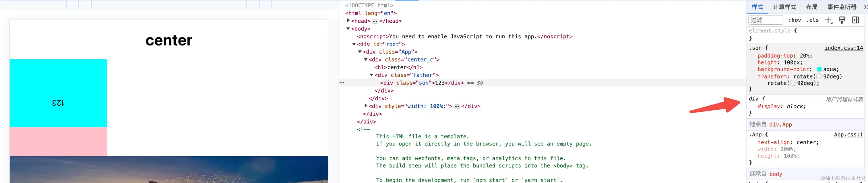
Task: Collapse the center_c div node
Action: pos(366,60)
